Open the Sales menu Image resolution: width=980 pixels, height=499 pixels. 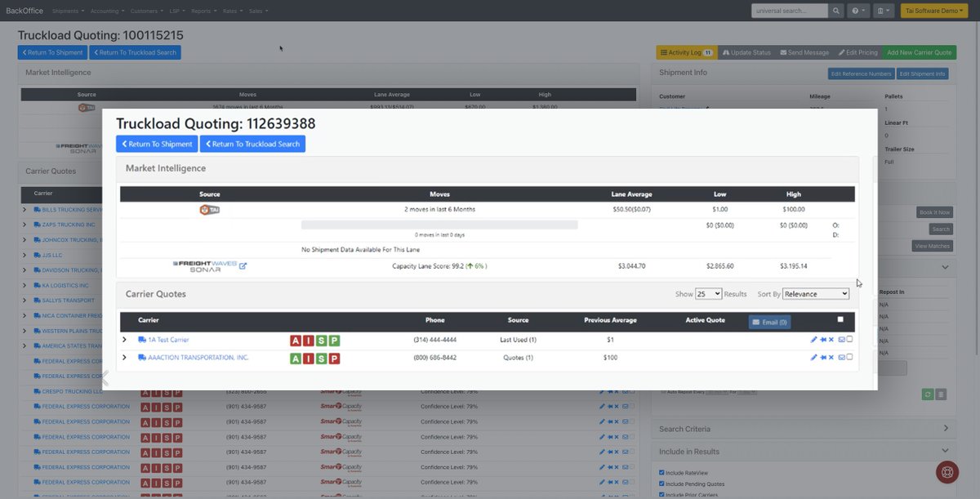257,11
